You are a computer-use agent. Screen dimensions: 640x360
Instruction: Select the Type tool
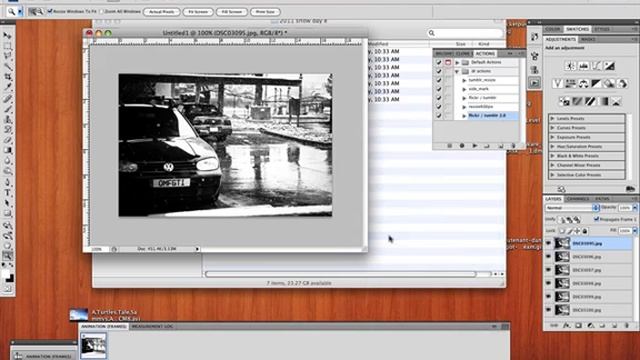(7, 193)
